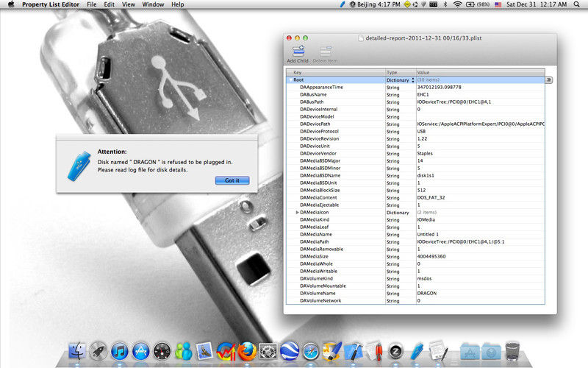The height and width of the screenshot is (368, 588).
Task: Click the blue USB icon in menu bar
Action: (x=342, y=4)
